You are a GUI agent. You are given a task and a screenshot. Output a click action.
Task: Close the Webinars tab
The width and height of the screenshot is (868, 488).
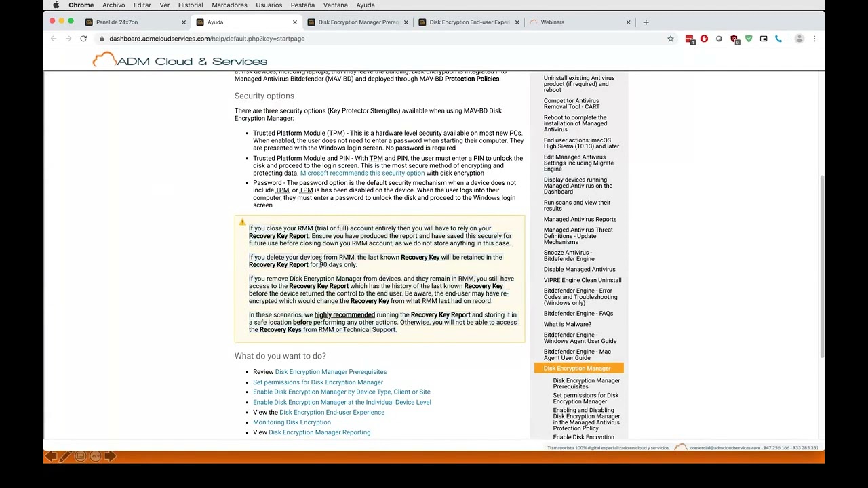pos(628,22)
